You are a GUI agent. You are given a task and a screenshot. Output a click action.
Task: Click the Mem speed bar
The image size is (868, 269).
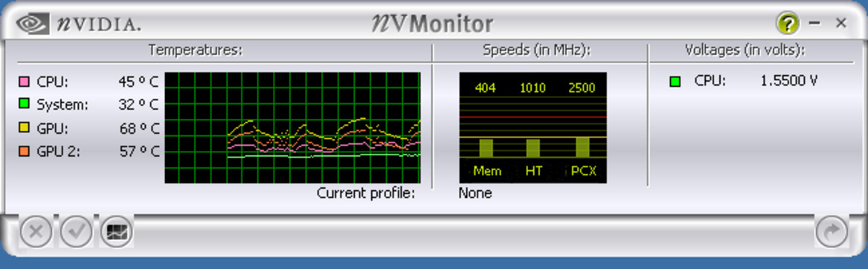click(486, 148)
